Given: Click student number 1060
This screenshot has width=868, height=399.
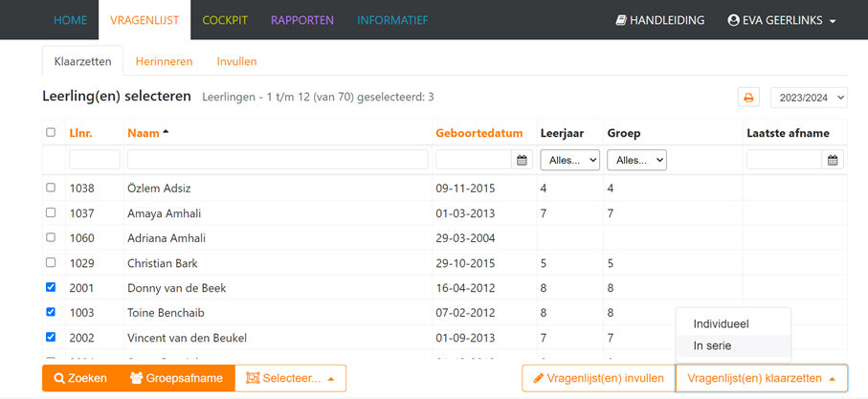Looking at the screenshot, I should 82,238.
